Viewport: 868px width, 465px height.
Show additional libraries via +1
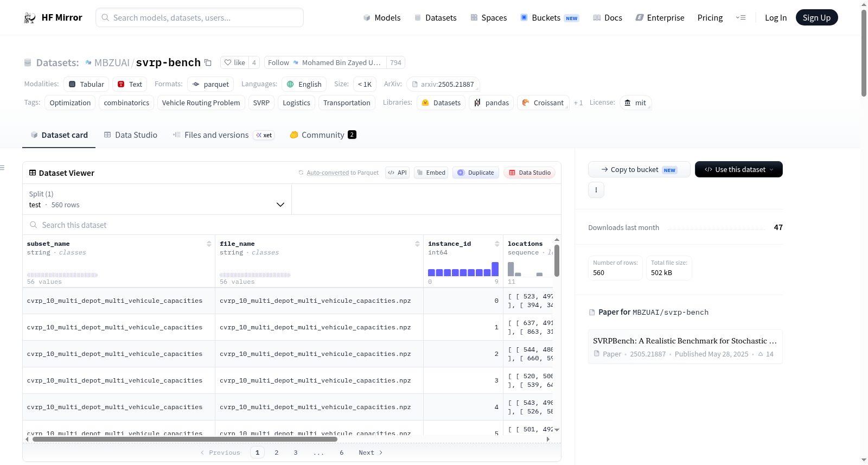click(578, 103)
